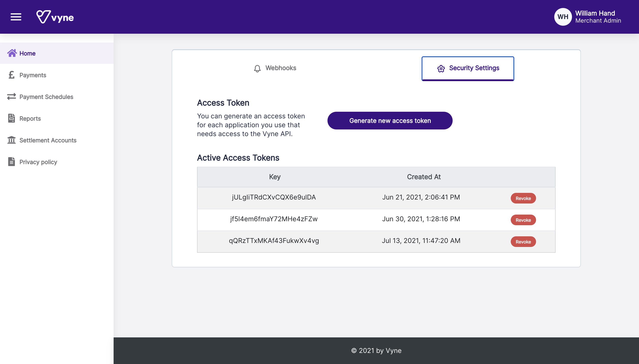Click Generate new access token button
The image size is (639, 364).
(x=390, y=121)
